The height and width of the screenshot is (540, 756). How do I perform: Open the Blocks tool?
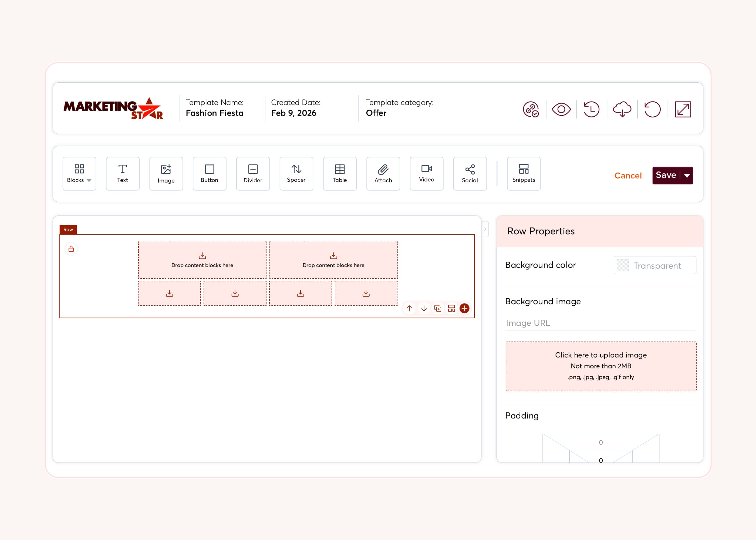(x=79, y=174)
